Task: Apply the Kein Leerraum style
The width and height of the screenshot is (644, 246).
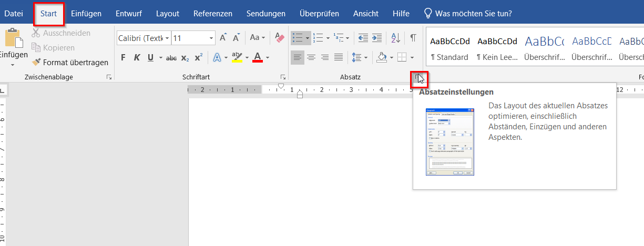Action: pos(497,48)
